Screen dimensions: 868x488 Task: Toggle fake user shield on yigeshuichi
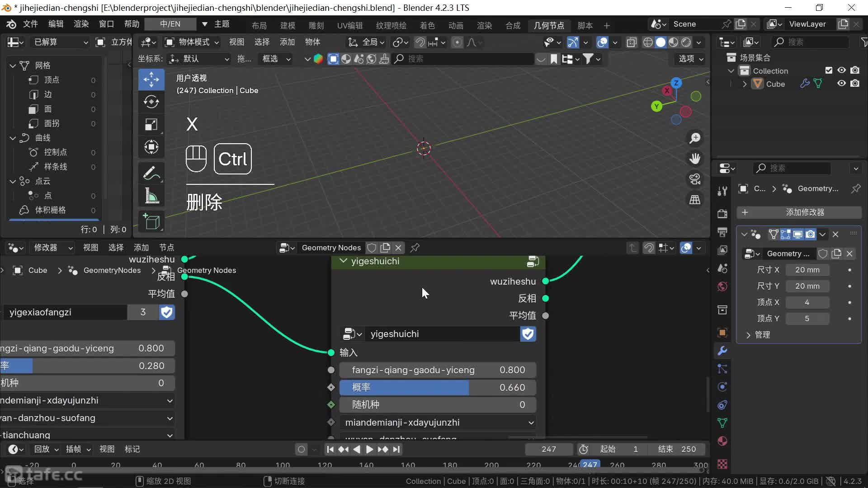[528, 334]
